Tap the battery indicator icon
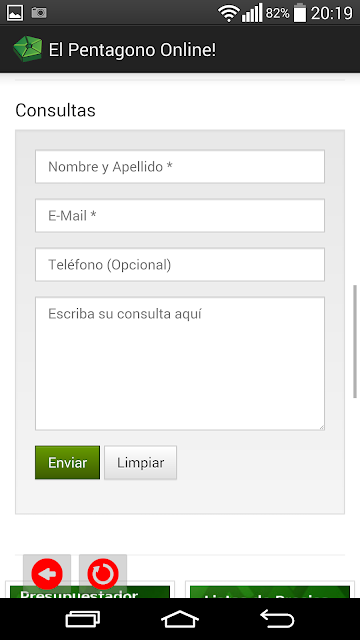360x640 pixels. pos(300,13)
